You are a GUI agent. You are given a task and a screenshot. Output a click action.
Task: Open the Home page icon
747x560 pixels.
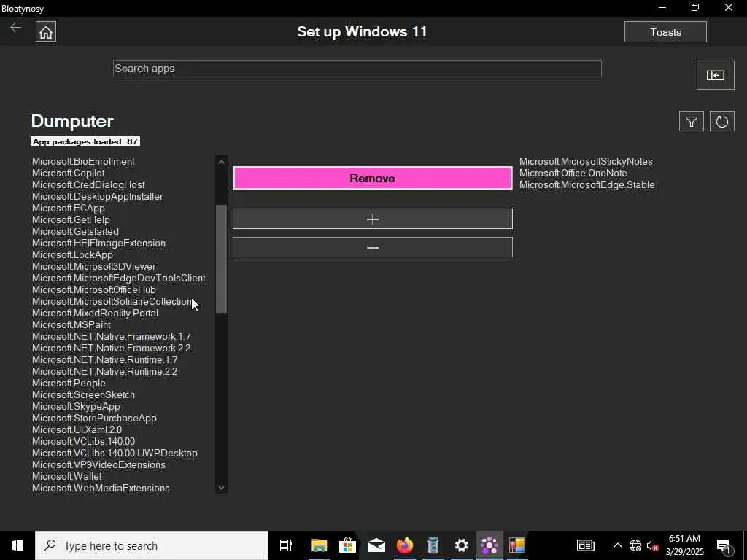pyautogui.click(x=46, y=32)
